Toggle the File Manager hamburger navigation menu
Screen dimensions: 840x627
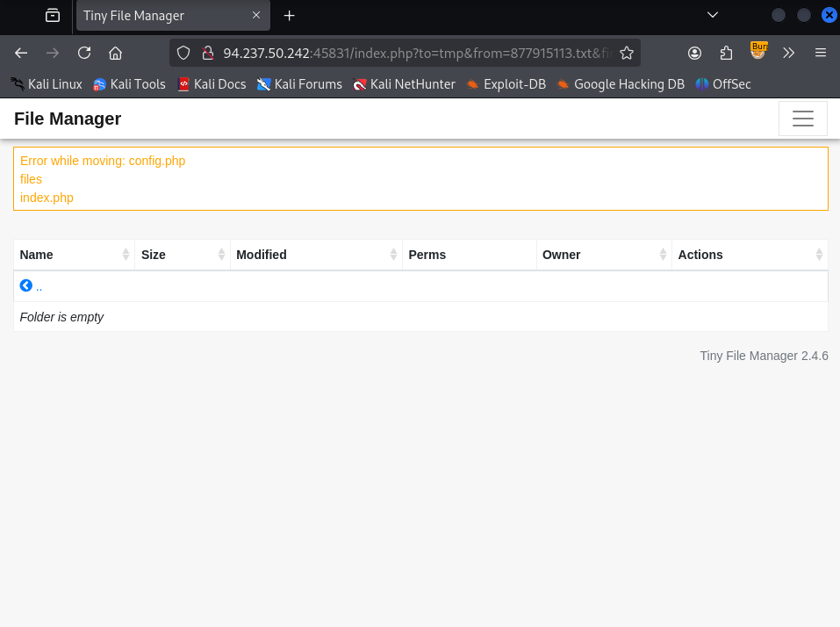(802, 119)
